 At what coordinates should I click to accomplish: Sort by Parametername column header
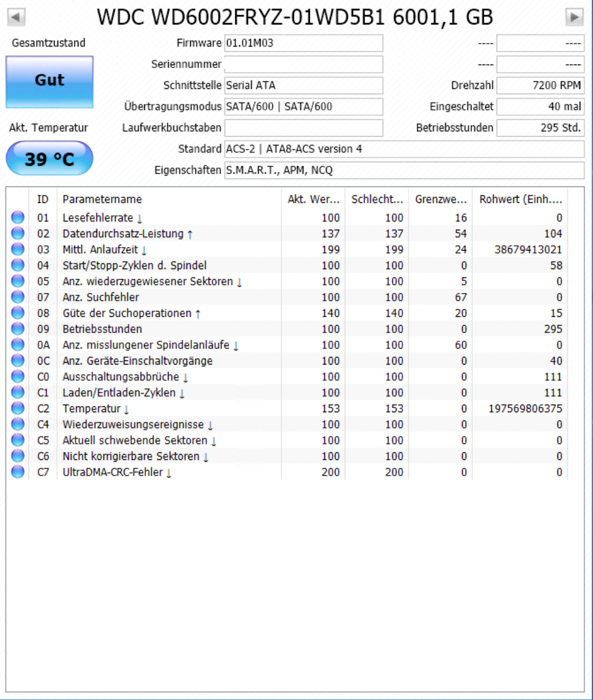coord(169,199)
